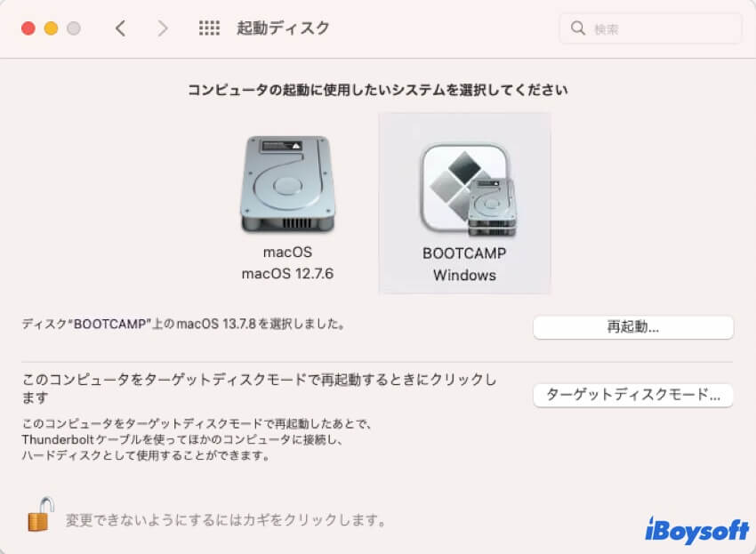Click the padlock to prevent changes

point(41,515)
